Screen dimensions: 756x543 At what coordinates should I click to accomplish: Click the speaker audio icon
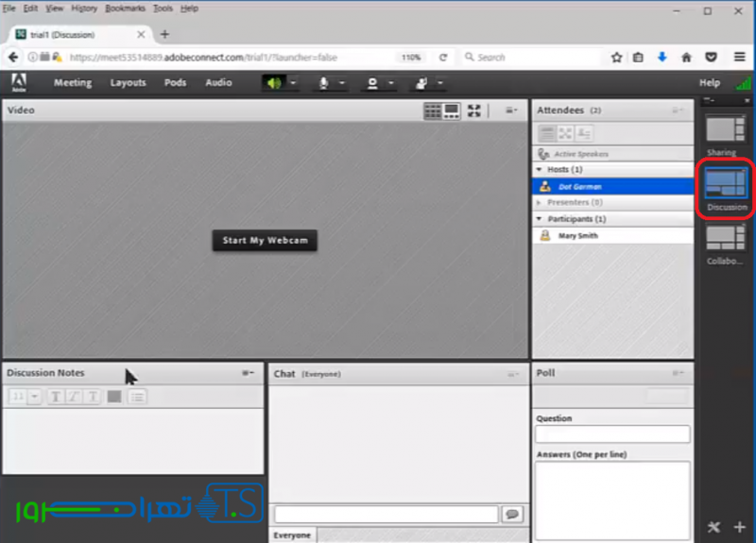273,83
